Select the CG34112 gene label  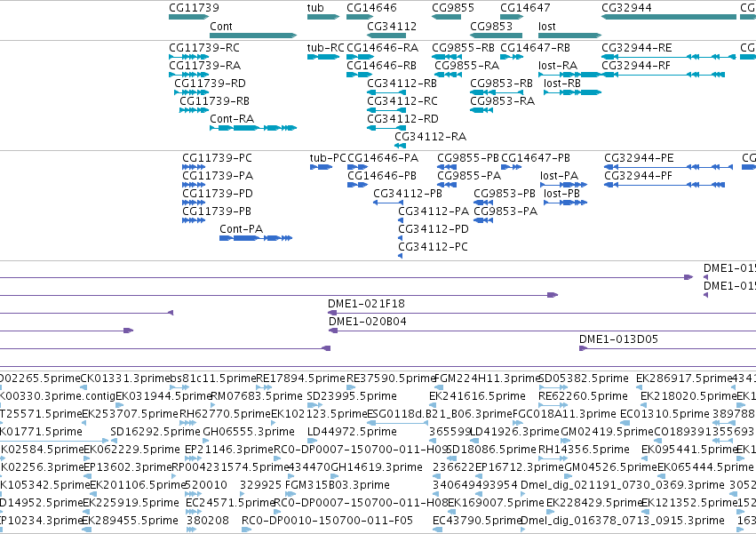392,26
